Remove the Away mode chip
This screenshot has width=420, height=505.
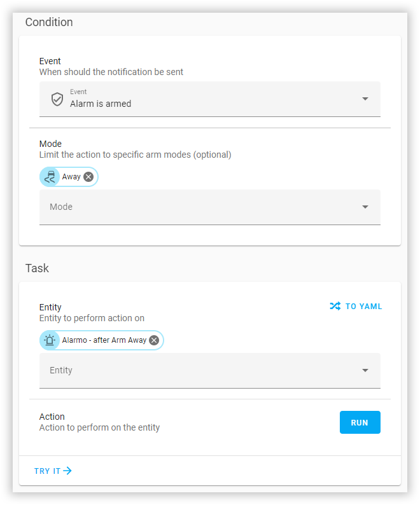tap(88, 177)
